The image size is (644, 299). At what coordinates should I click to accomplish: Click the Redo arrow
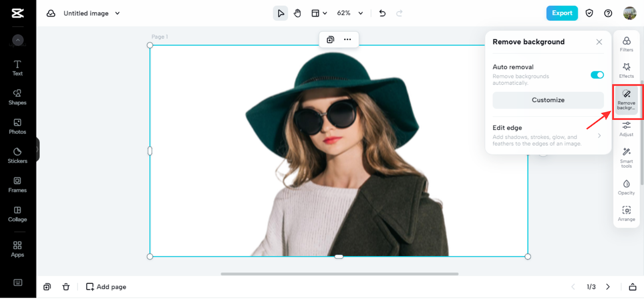click(x=399, y=13)
